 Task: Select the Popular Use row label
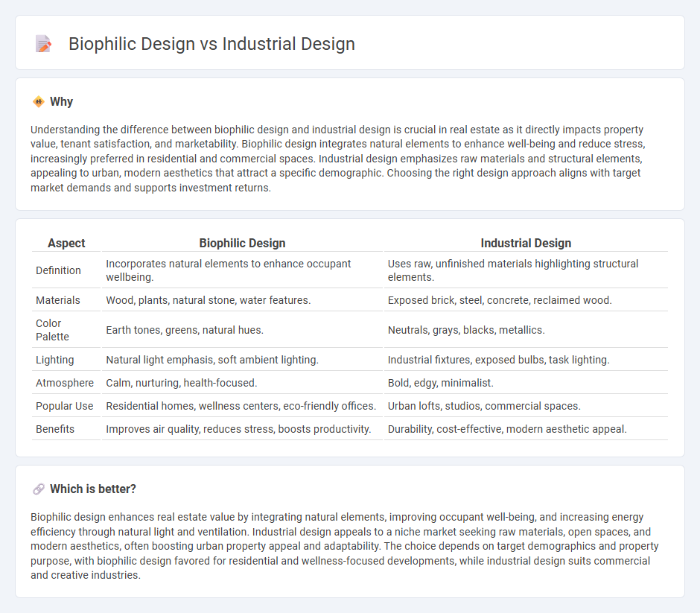pos(63,406)
